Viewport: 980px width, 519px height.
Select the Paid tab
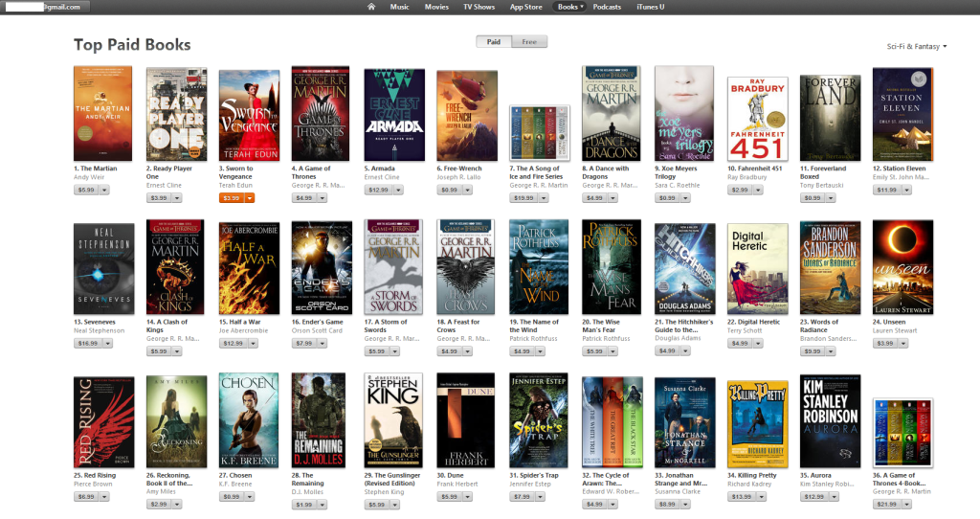tap(494, 42)
